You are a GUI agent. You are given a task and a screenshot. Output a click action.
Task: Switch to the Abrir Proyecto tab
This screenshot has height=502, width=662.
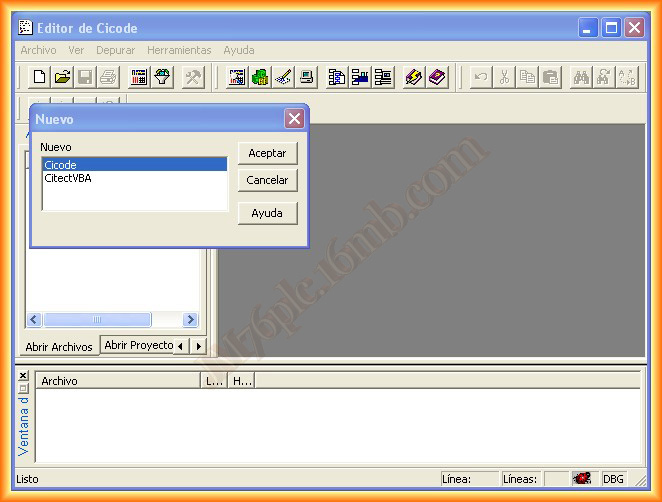138,346
